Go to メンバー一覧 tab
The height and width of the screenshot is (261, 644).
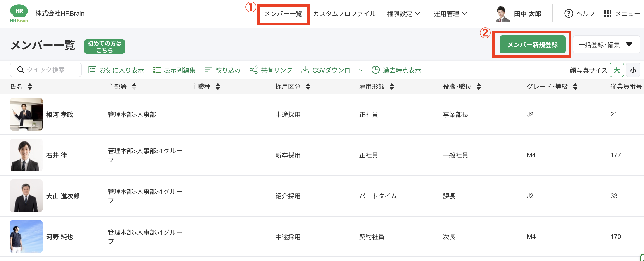click(283, 14)
